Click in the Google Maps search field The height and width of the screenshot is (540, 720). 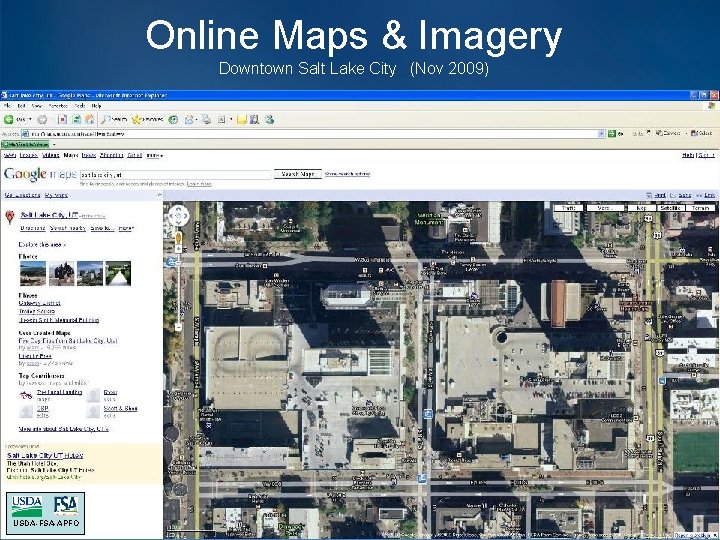pyautogui.click(x=176, y=174)
